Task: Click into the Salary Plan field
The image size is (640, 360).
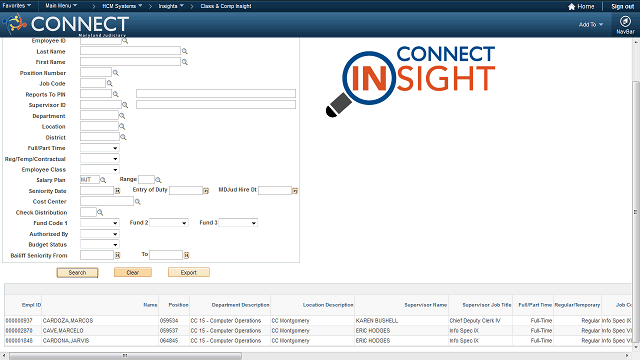Action: (90, 180)
